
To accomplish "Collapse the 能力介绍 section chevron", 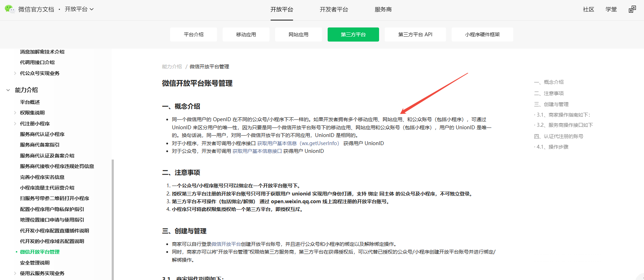I will point(8,90).
